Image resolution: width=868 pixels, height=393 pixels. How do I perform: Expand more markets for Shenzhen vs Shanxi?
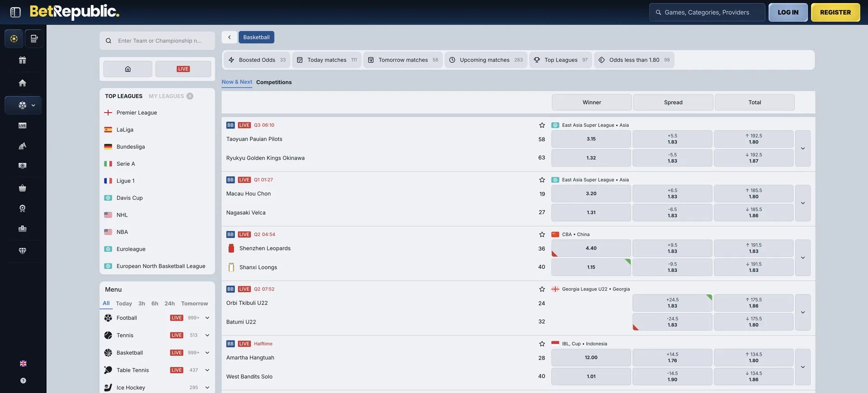click(803, 258)
